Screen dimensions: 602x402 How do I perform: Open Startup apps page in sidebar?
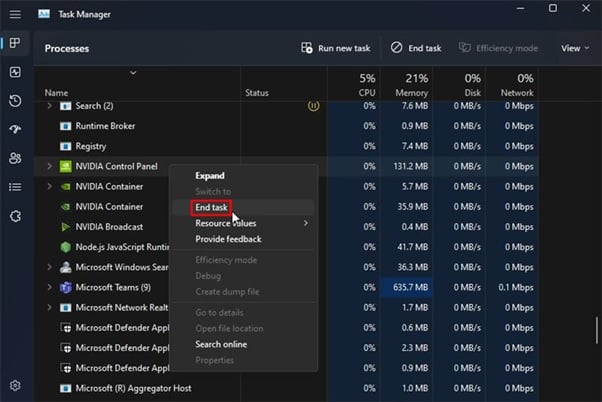[15, 130]
